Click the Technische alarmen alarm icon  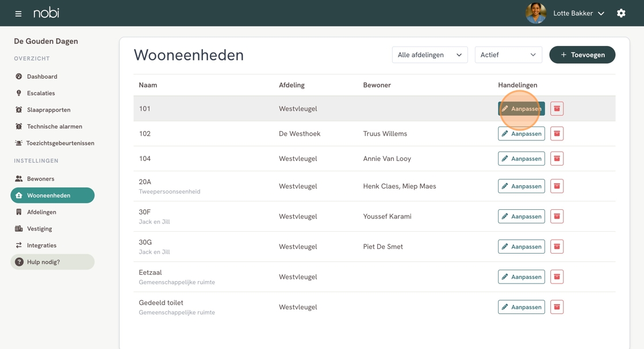pos(19,126)
